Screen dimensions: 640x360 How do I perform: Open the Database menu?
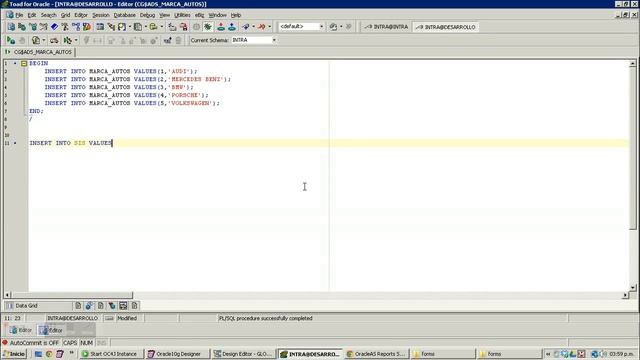(x=124, y=15)
